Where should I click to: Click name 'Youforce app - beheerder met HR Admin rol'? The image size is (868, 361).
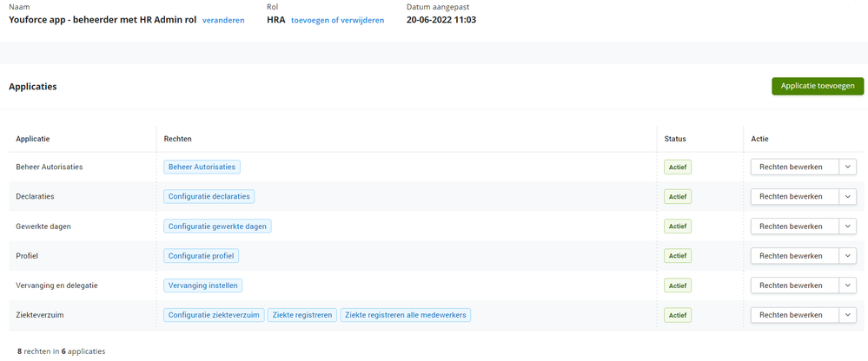[x=103, y=20]
